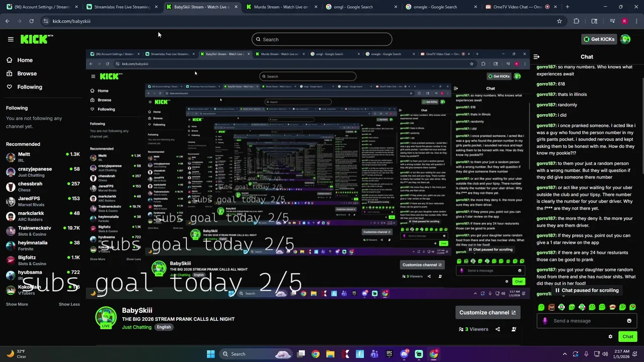Click the Get KICKs button
Viewport: 644px width, 362px height.
point(599,39)
